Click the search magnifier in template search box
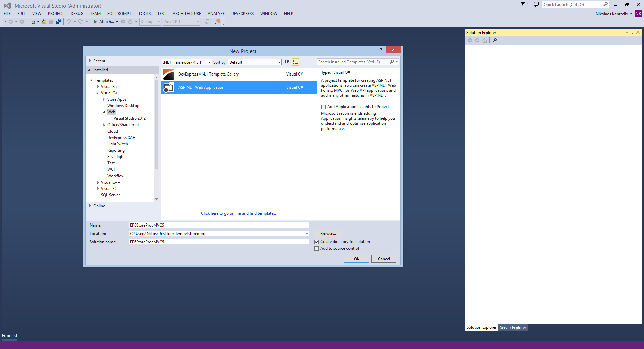This screenshot has height=349, width=644. coord(392,62)
